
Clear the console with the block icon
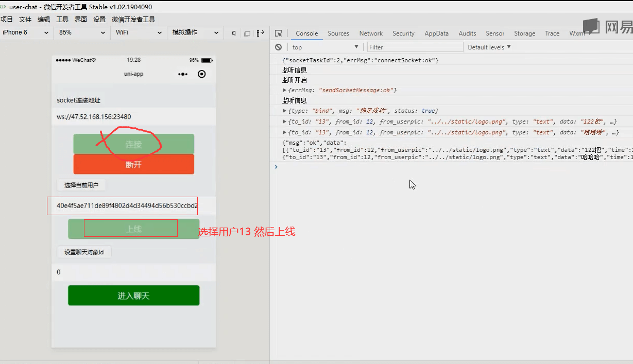279,47
